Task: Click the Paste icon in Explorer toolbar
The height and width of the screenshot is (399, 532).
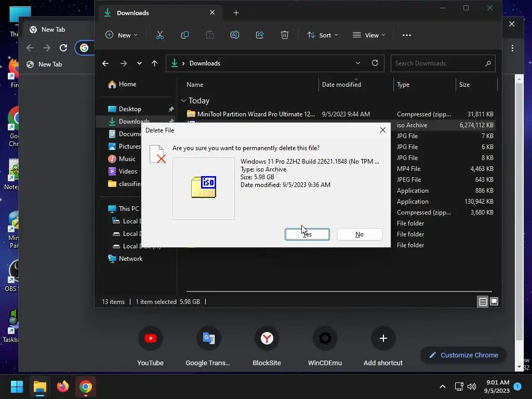Action: click(210, 35)
